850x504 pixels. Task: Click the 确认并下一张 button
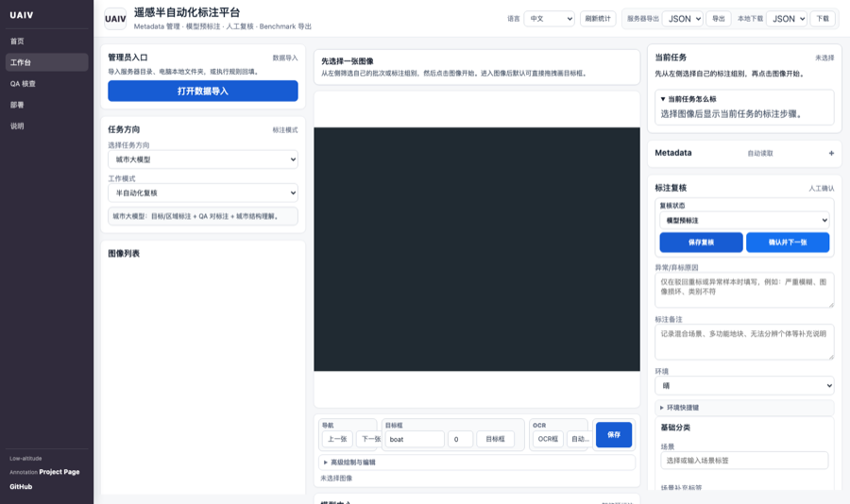click(x=788, y=243)
